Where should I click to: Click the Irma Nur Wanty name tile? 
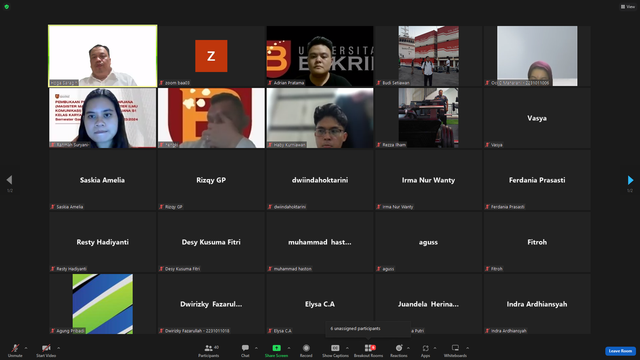coord(428,180)
